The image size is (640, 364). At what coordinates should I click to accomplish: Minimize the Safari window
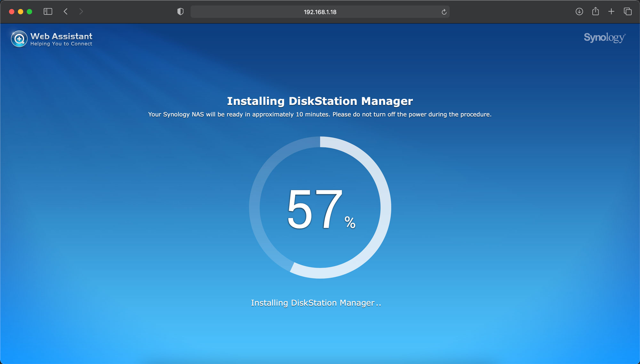click(x=20, y=12)
